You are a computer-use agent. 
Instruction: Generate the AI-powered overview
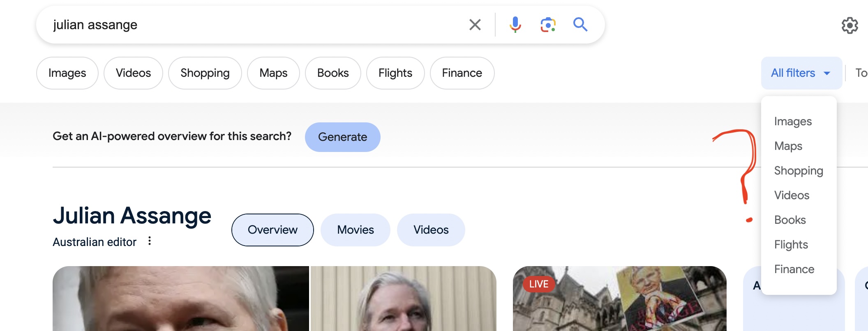coord(342,137)
